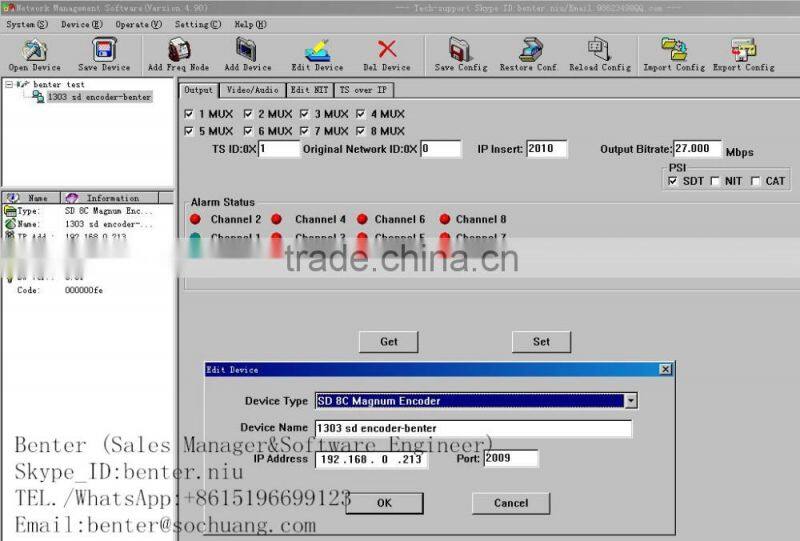Click the Restore Conf toolbar icon
This screenshot has height=541, width=800.
529,50
